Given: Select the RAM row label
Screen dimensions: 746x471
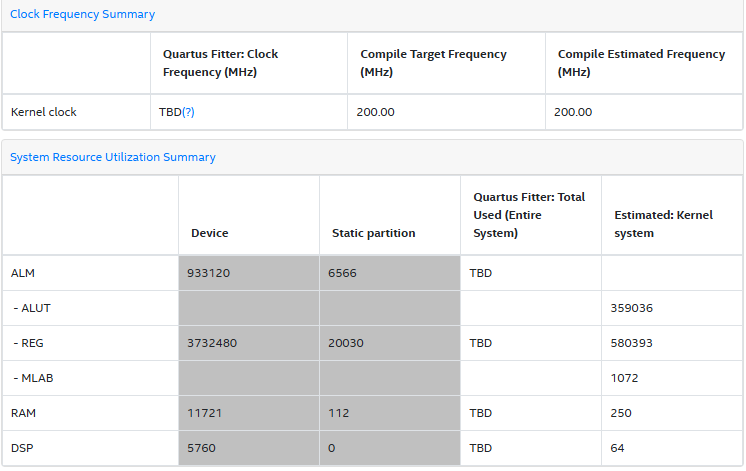Looking at the screenshot, I should coord(24,412).
